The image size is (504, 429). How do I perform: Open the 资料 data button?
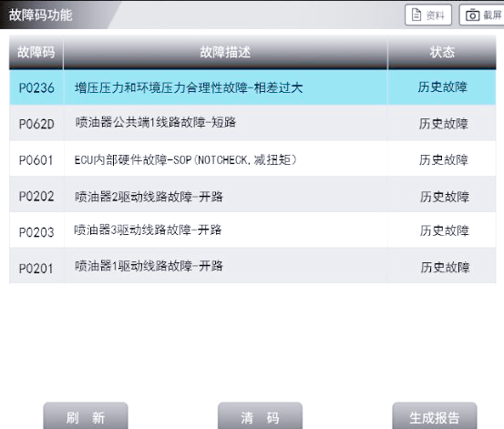428,15
